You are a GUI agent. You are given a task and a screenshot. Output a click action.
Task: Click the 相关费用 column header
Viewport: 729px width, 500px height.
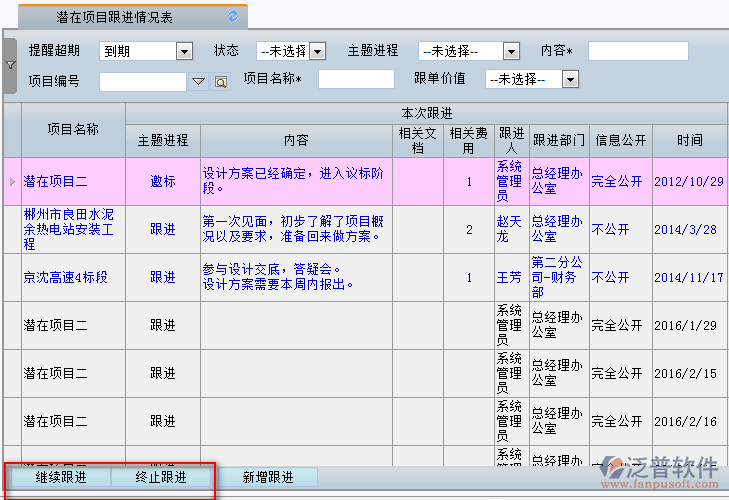[x=469, y=140]
